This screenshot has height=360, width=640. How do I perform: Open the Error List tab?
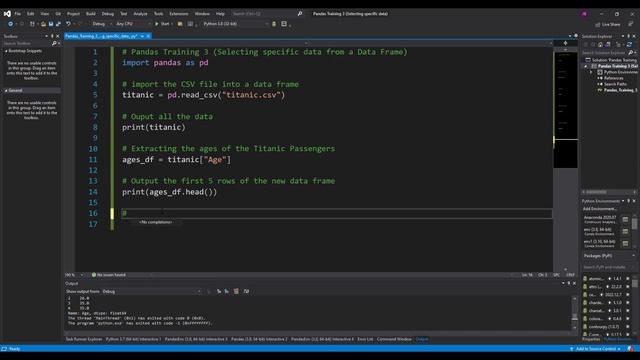365,339
